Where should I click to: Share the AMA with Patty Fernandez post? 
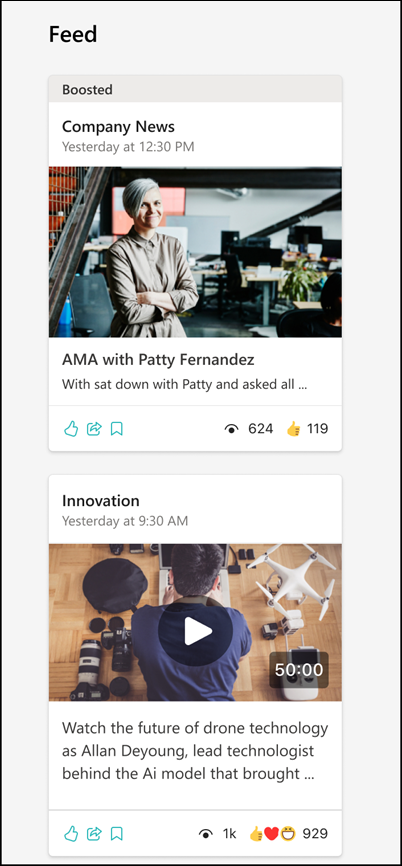tap(94, 429)
